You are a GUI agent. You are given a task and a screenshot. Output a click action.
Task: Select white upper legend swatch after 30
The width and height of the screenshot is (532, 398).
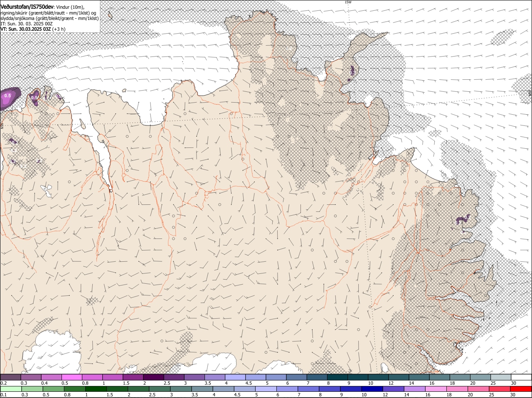point(521,377)
